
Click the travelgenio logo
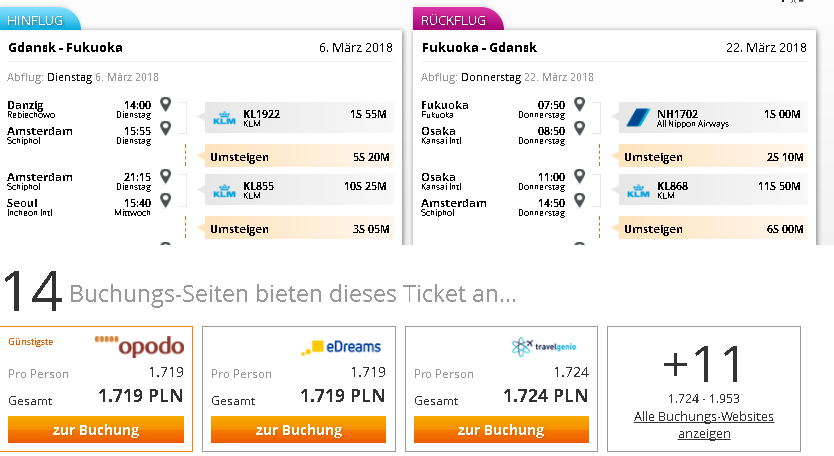544,346
